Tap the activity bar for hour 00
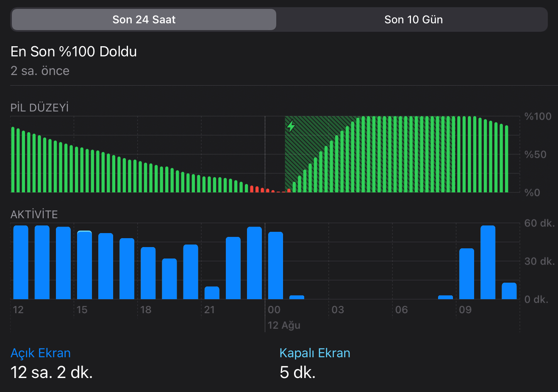The width and height of the screenshot is (558, 392). (276, 266)
